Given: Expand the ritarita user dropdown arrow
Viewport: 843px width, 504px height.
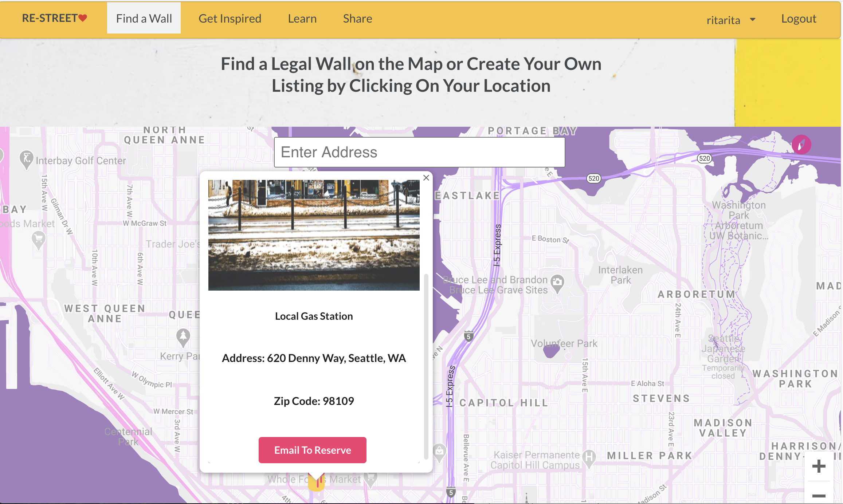Looking at the screenshot, I should click(753, 19).
